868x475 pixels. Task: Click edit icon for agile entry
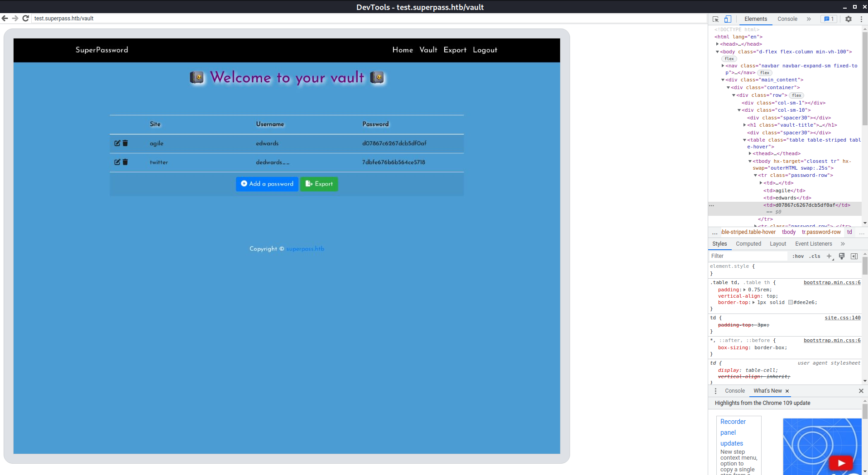117,143
